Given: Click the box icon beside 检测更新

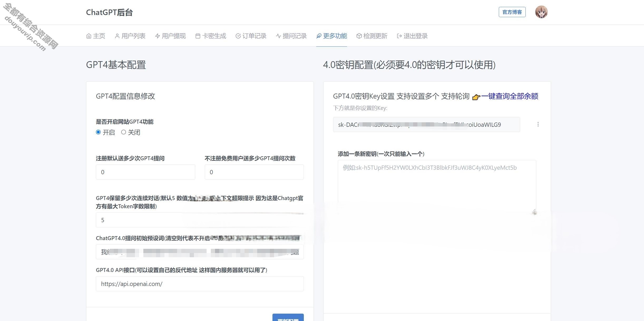Looking at the screenshot, I should point(359,36).
